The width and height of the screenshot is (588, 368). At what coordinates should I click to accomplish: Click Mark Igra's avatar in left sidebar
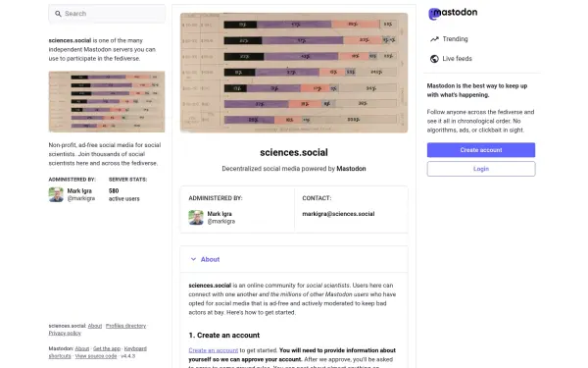pos(56,194)
